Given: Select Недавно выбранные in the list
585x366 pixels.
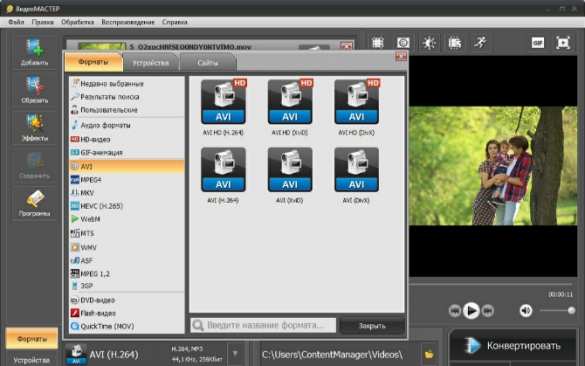Looking at the screenshot, I should [x=127, y=84].
